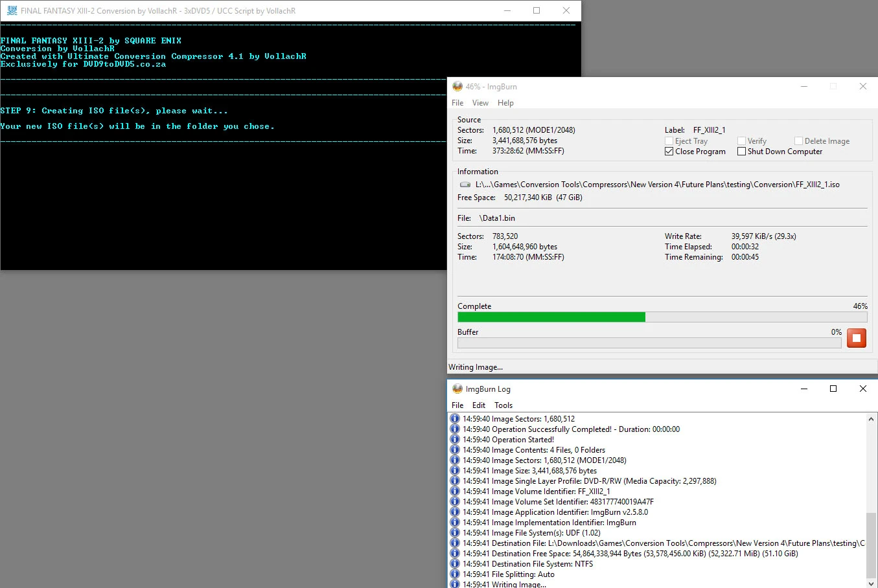Click the Source label value FF_XIII2_1

click(x=709, y=130)
